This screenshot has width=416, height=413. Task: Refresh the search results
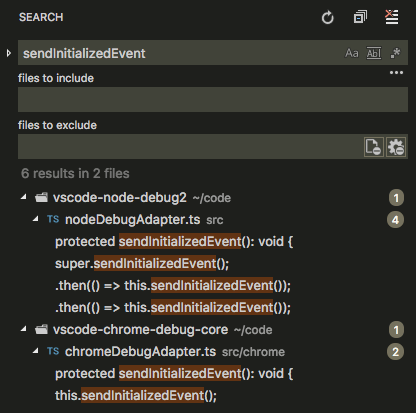tap(328, 17)
